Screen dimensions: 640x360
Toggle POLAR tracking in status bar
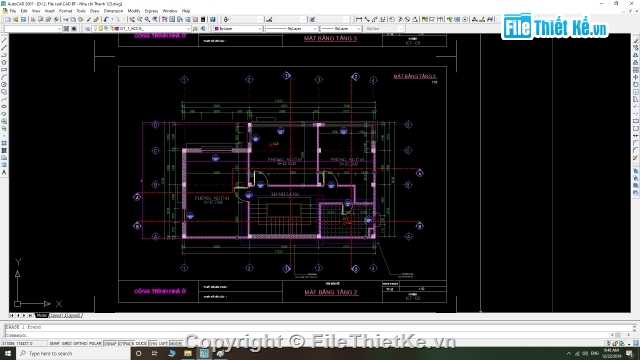pos(95,344)
